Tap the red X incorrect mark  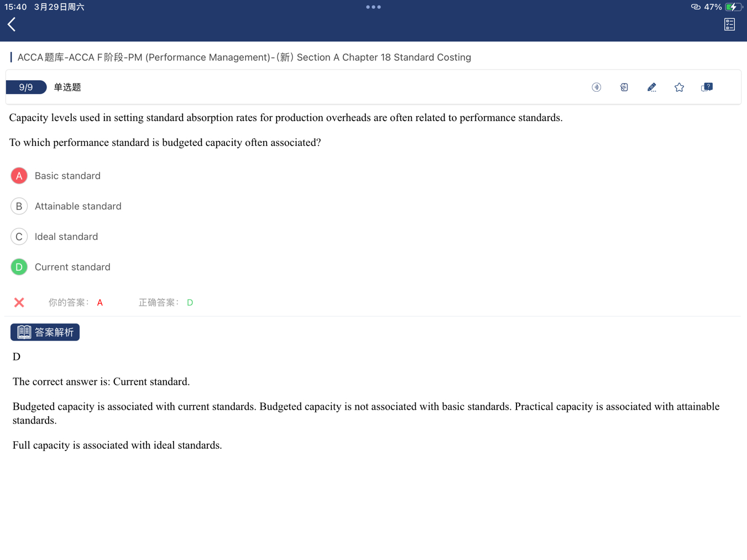(19, 302)
